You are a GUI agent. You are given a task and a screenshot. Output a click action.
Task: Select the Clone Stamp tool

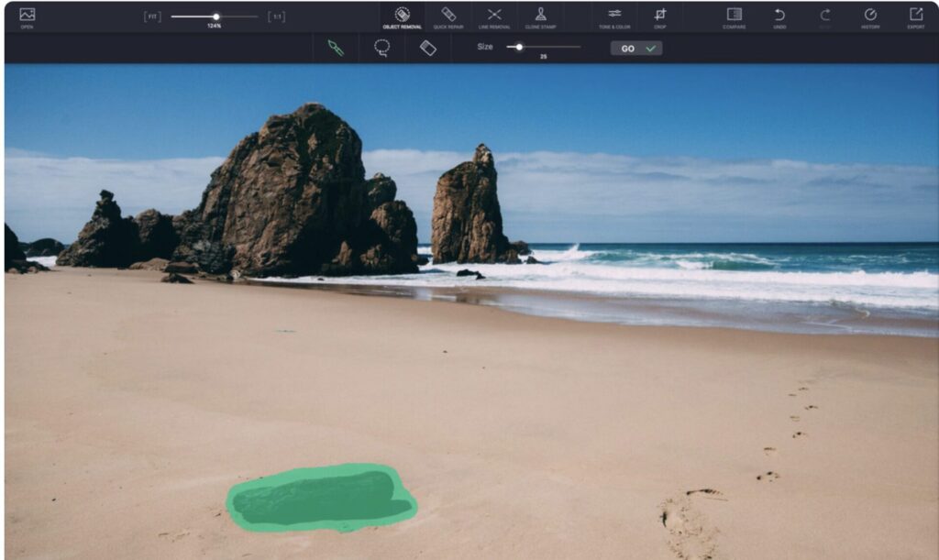(x=540, y=16)
